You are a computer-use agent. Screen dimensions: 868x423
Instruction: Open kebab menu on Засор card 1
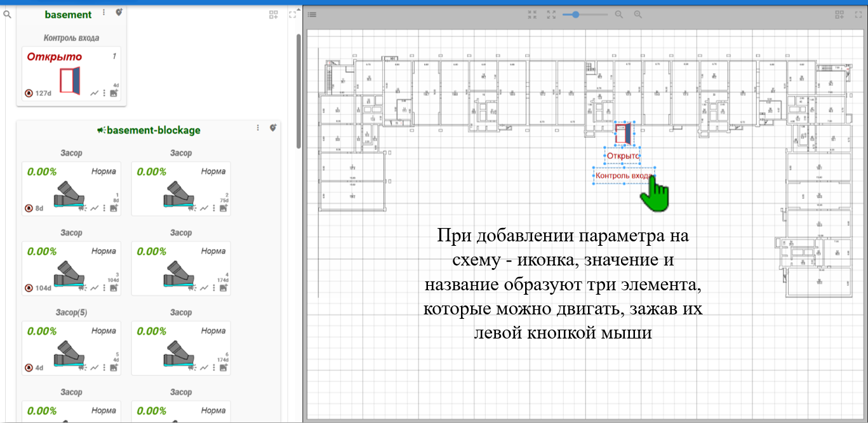coord(104,208)
